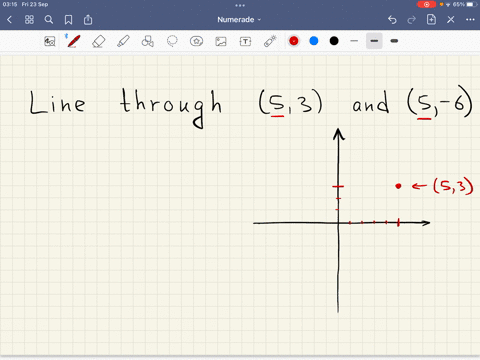Screen dimensions: 480x360
Task: Redo the last undone stroke
Action: coord(412,20)
